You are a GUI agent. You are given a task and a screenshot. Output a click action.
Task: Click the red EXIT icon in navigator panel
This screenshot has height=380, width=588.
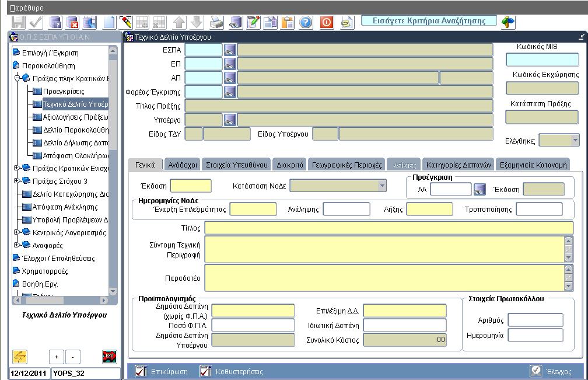click(x=110, y=357)
